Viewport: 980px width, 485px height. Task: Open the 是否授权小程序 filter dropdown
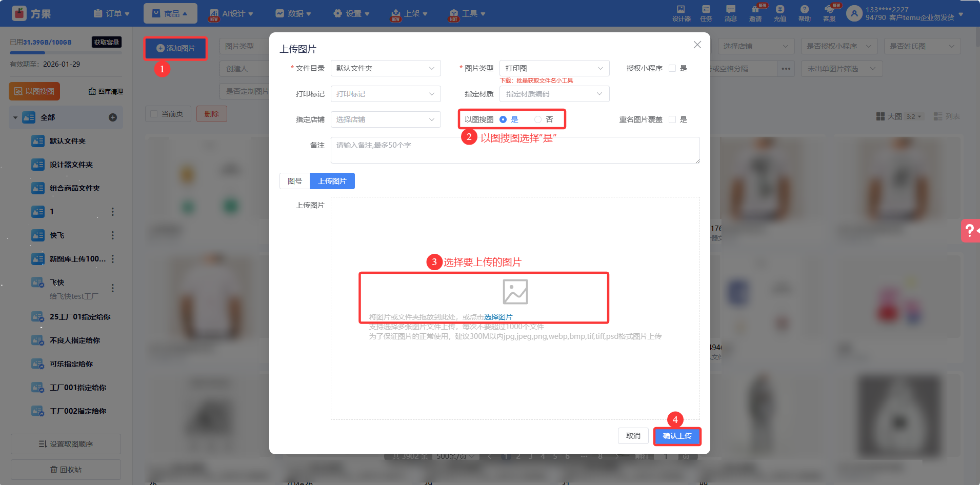(x=839, y=46)
